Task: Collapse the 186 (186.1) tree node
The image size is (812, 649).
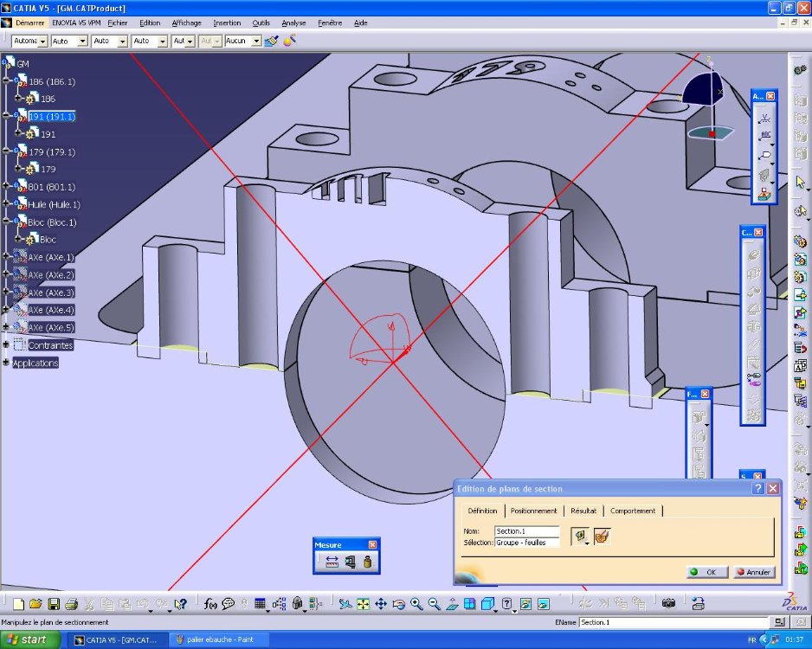Action: click(x=7, y=80)
